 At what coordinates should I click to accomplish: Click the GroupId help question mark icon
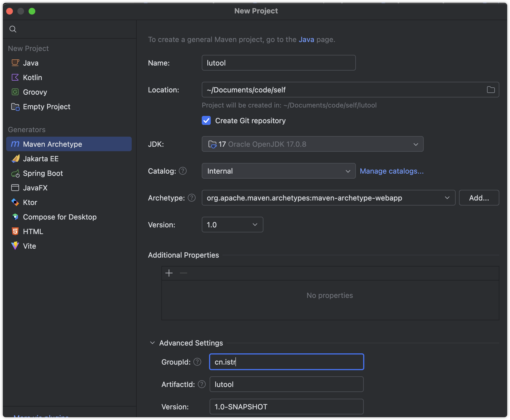click(x=197, y=362)
